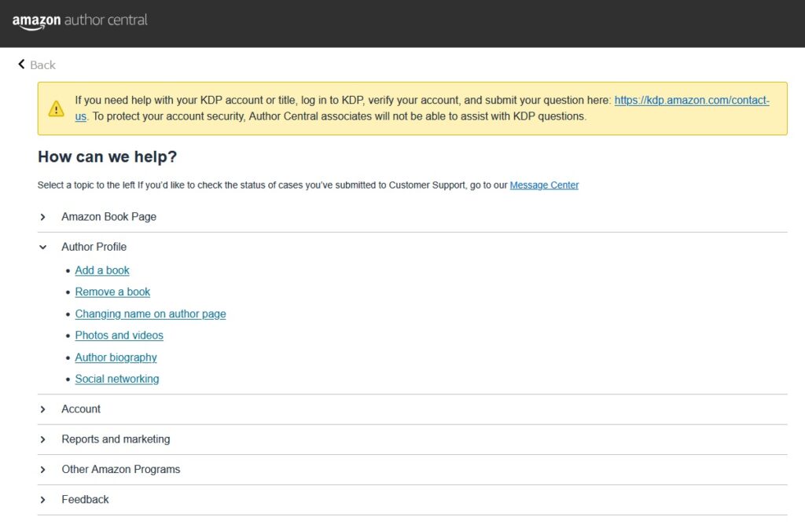Open the Remove a book link
The height and width of the screenshot is (532, 805).
112,292
